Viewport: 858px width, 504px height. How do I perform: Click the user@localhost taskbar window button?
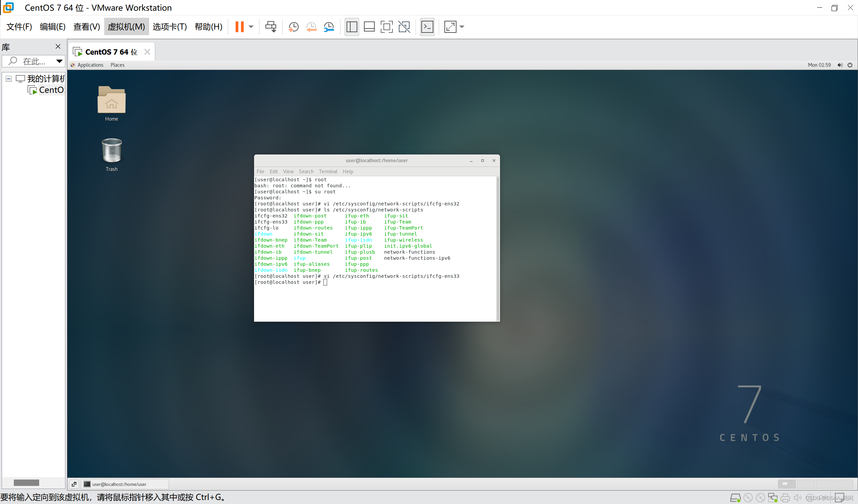click(125, 484)
